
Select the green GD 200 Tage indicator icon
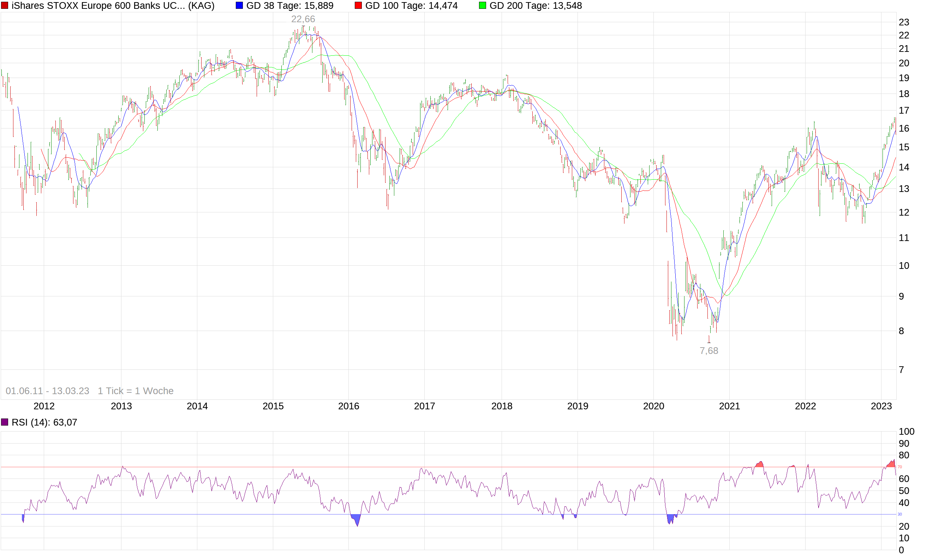coord(482,5)
